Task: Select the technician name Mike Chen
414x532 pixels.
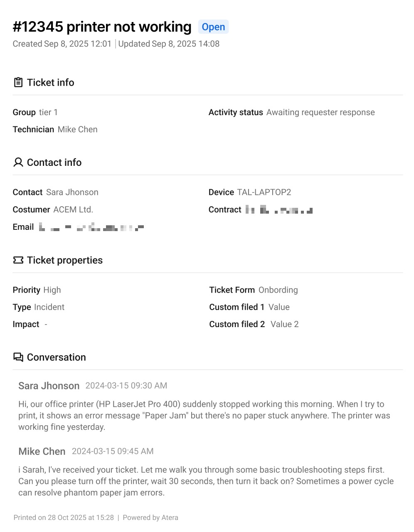Action: (x=78, y=129)
